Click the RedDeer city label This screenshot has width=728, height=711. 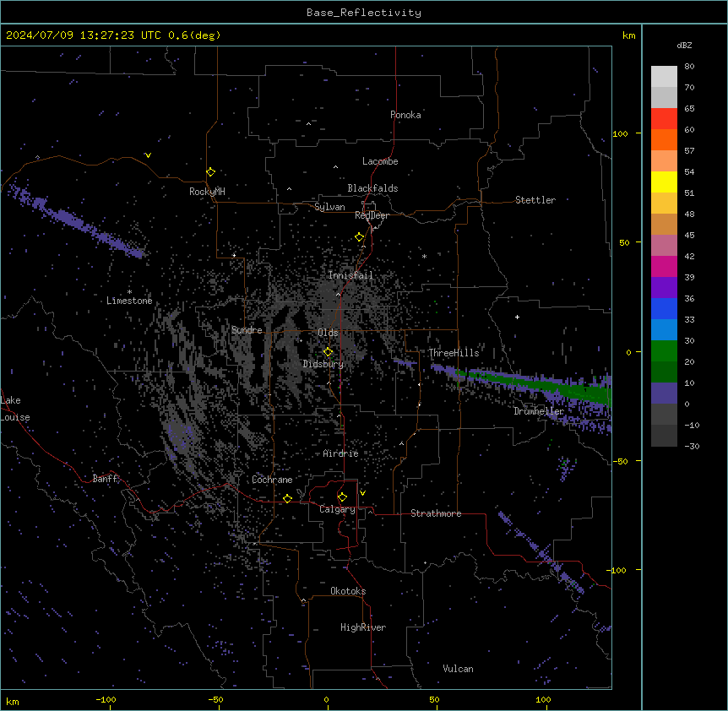pos(372,215)
